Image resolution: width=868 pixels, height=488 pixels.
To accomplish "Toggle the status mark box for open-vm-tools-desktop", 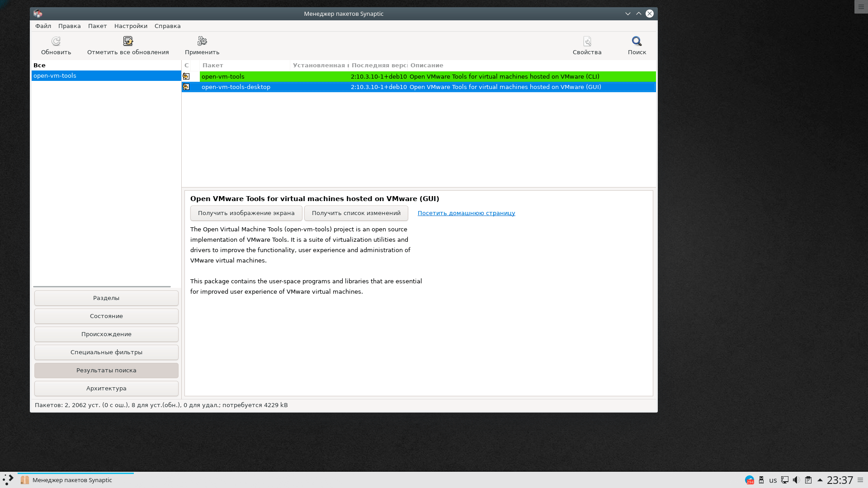I will [186, 87].
